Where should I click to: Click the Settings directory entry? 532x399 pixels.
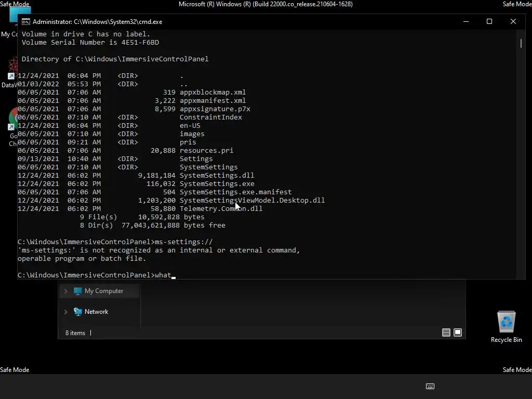[196, 159]
